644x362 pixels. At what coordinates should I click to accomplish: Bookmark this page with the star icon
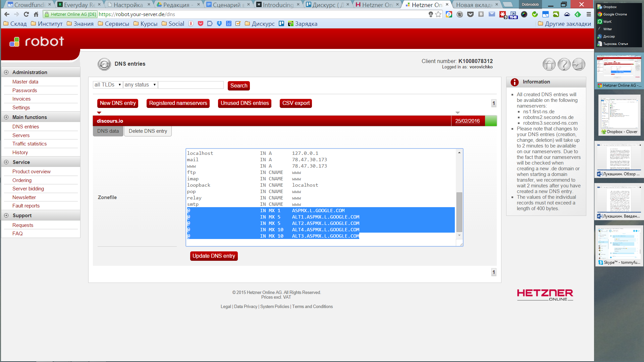click(x=438, y=14)
